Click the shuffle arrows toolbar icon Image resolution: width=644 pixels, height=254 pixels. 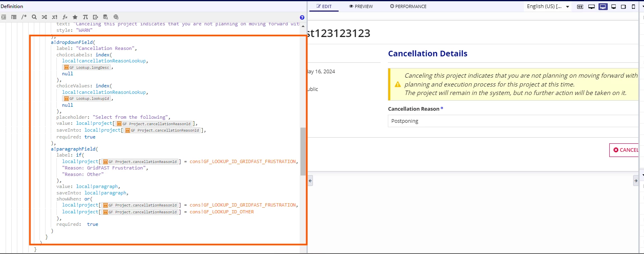click(x=44, y=17)
